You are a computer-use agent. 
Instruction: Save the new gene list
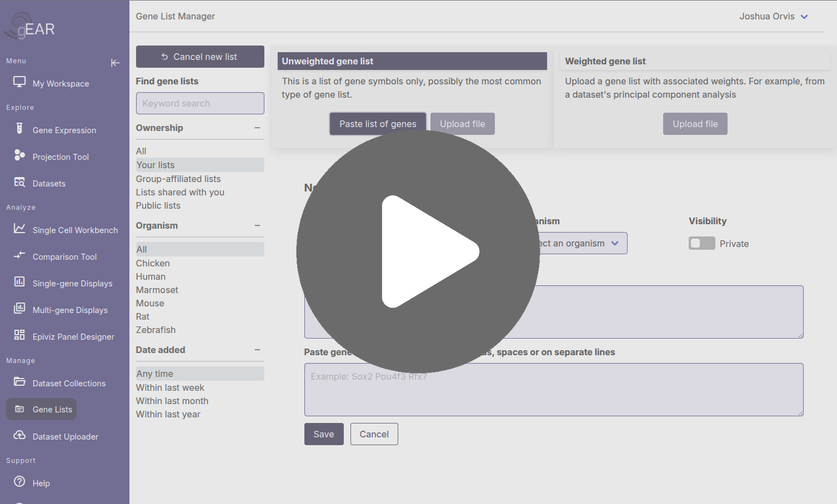pos(324,434)
